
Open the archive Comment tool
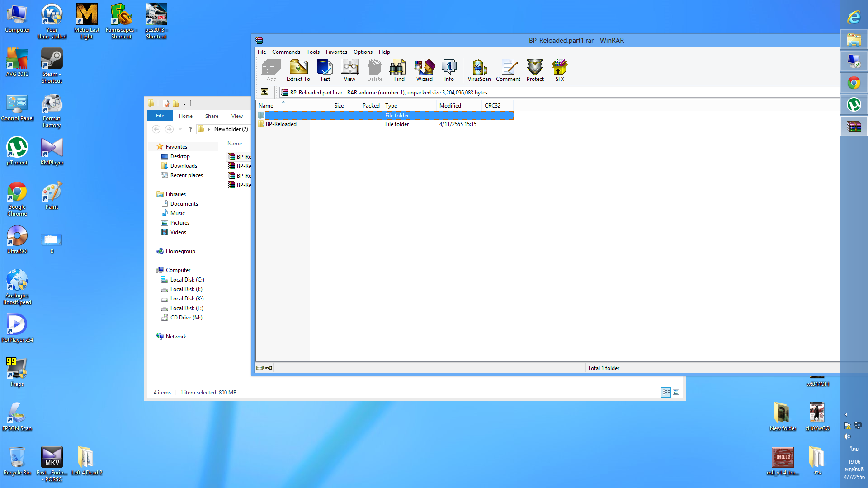pyautogui.click(x=508, y=70)
